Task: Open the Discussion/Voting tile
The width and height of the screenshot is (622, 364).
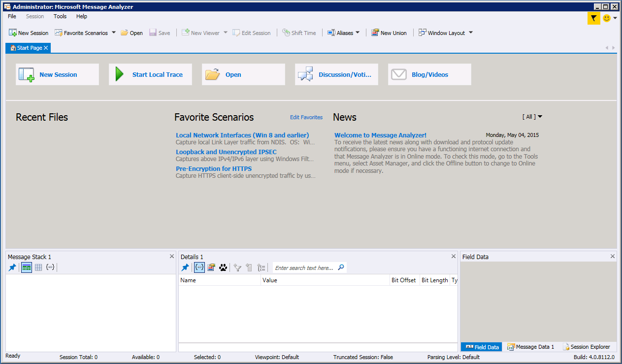Action: (x=336, y=74)
